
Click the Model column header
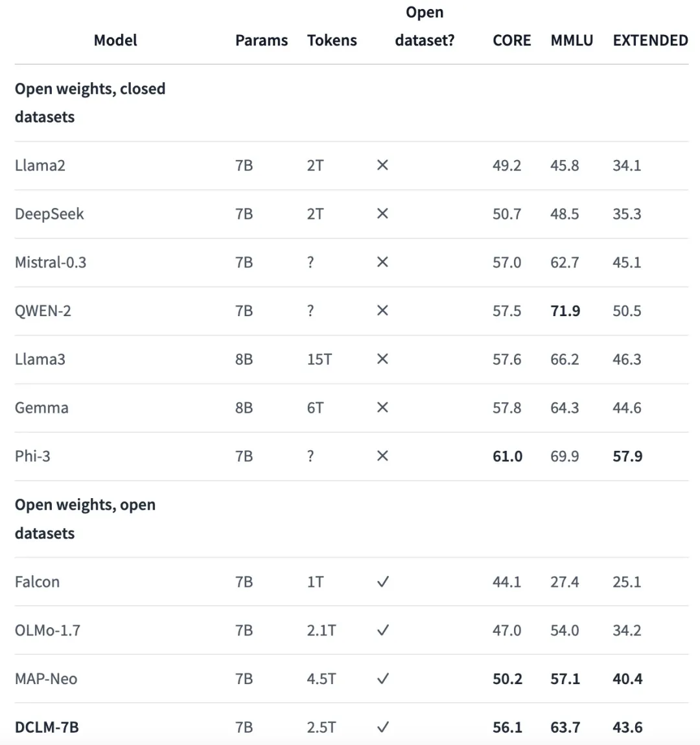tap(115, 40)
